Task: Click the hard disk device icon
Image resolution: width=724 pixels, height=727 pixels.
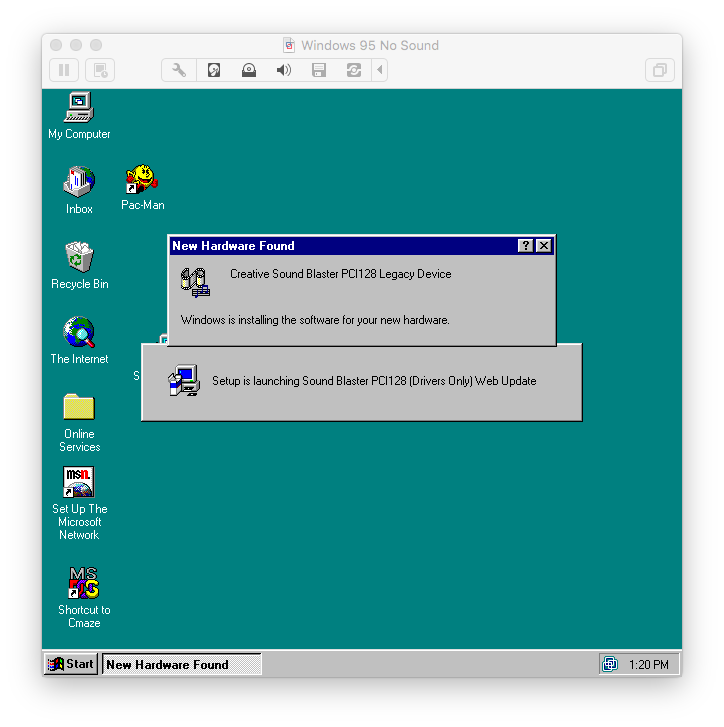Action: pyautogui.click(x=214, y=70)
